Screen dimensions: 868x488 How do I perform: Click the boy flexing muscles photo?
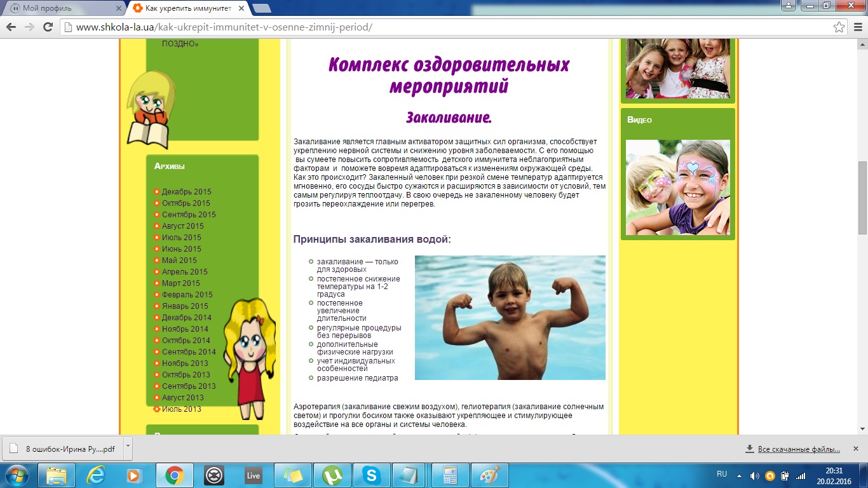click(x=510, y=318)
